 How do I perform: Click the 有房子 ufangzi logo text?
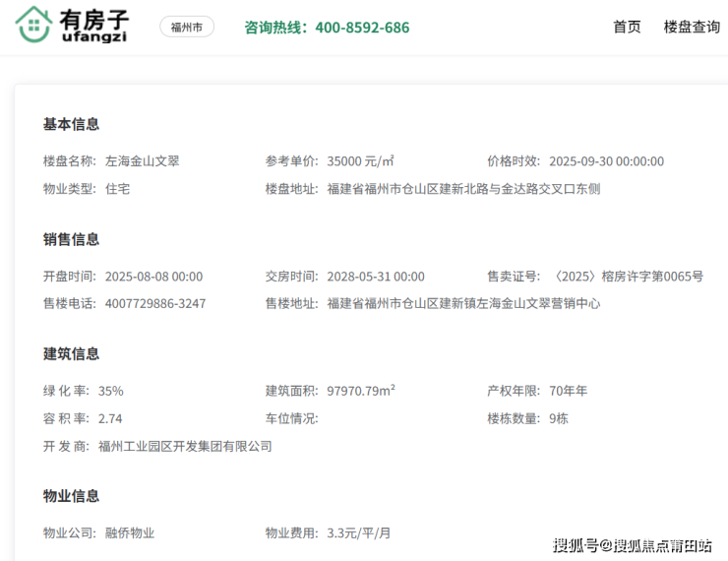pos(94,27)
